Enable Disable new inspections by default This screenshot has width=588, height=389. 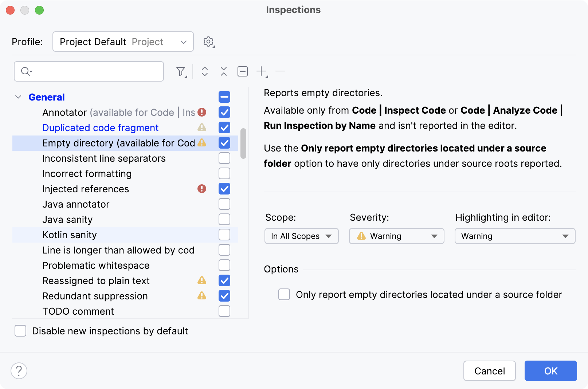[x=20, y=331]
